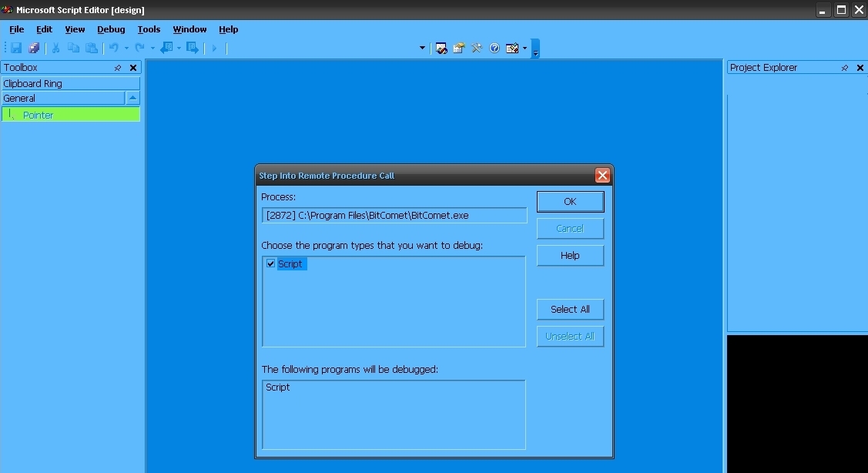868x473 pixels.
Task: Close the Step Into Remote Procedure Call dialog
Action: point(602,176)
